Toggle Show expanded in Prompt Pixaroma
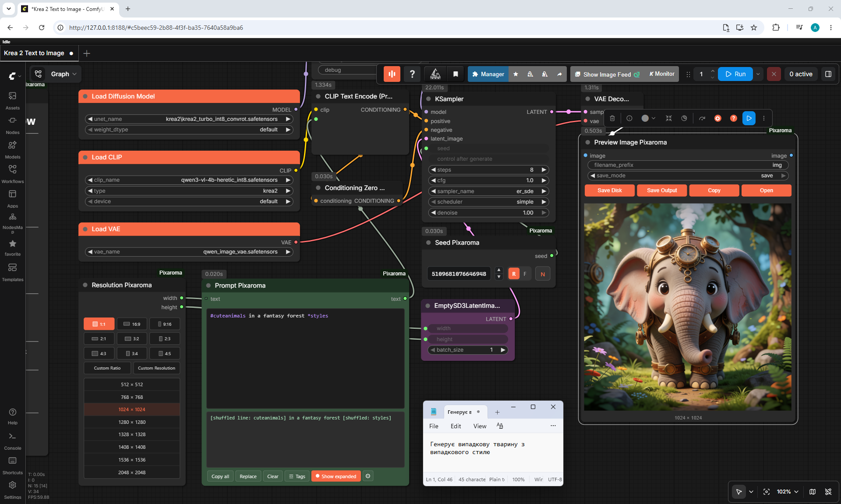 (336, 476)
